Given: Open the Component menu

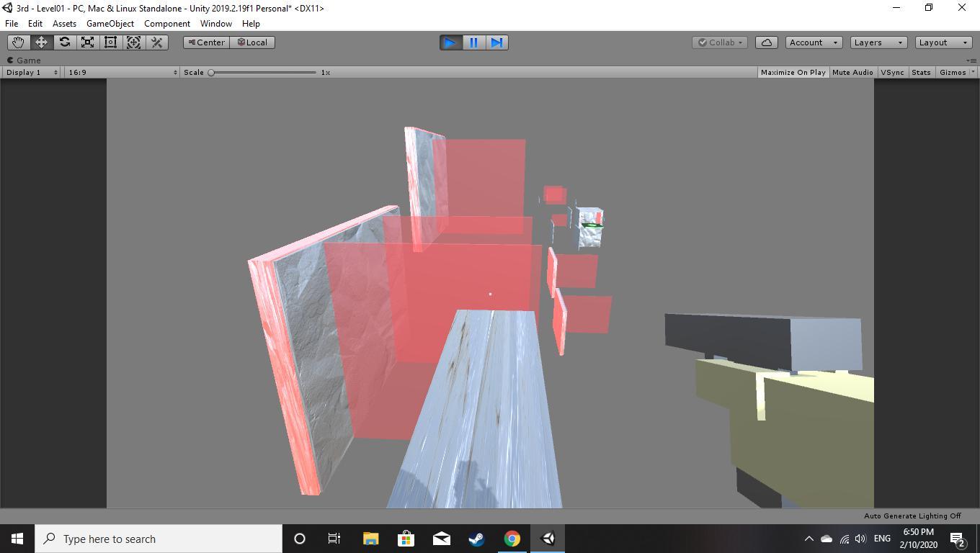Looking at the screenshot, I should click(x=167, y=23).
